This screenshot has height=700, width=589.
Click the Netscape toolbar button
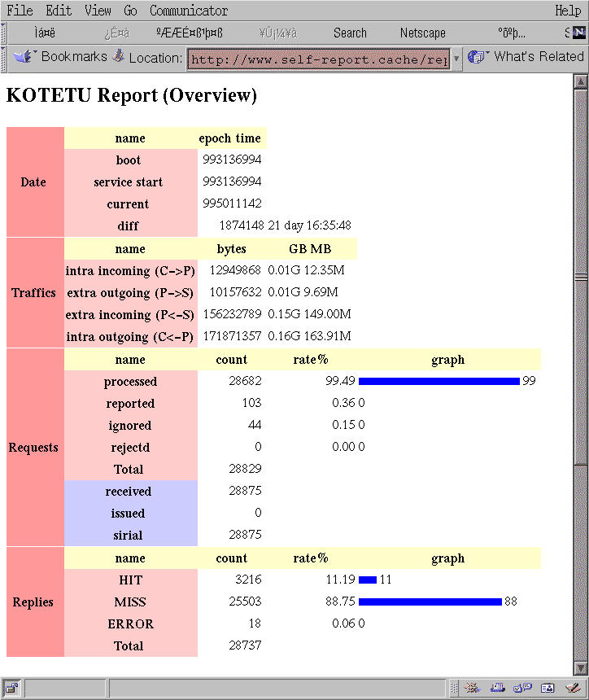pos(422,33)
